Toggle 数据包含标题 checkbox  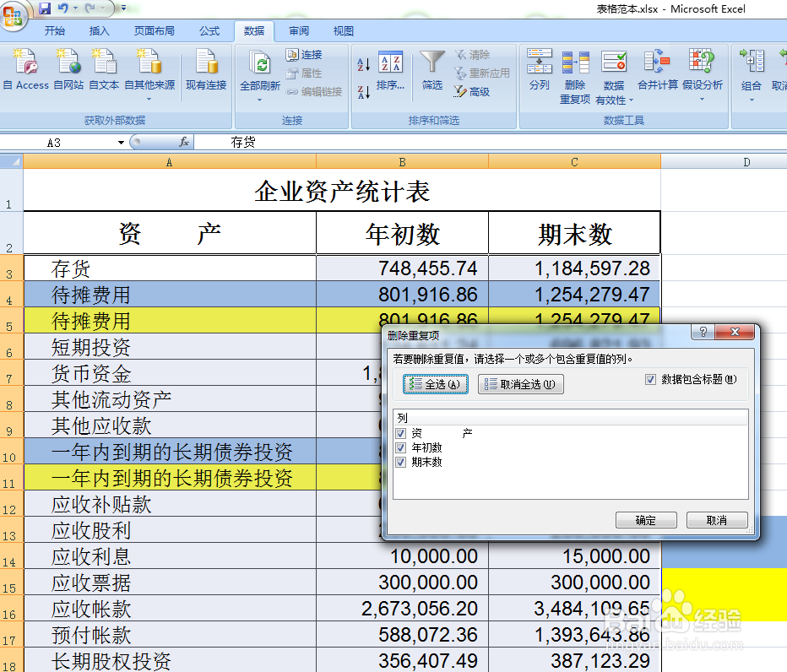click(x=650, y=379)
